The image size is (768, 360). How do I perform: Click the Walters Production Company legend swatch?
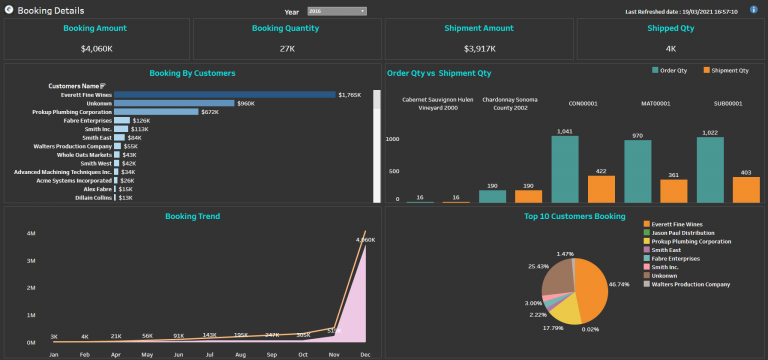(x=647, y=284)
